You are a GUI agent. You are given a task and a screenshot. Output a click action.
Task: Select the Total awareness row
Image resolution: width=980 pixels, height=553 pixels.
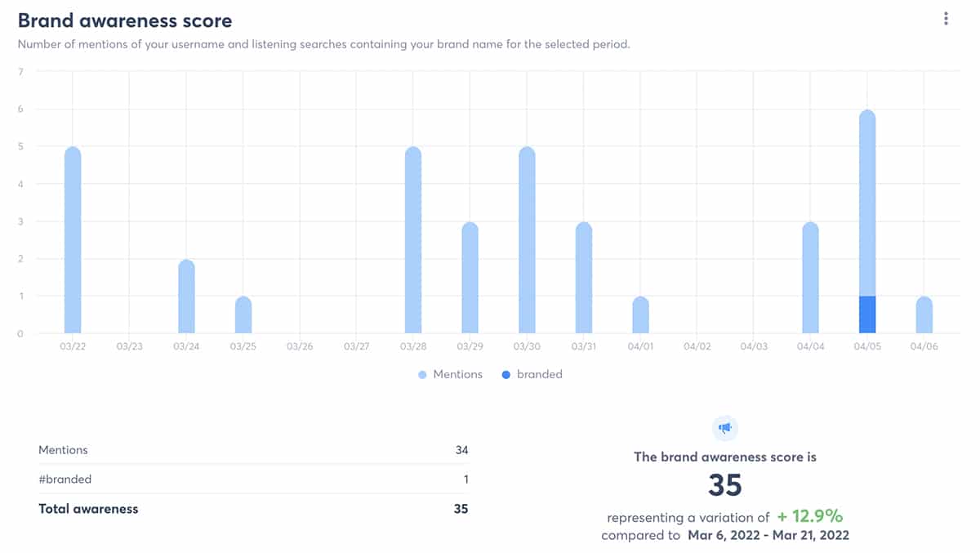(253, 509)
